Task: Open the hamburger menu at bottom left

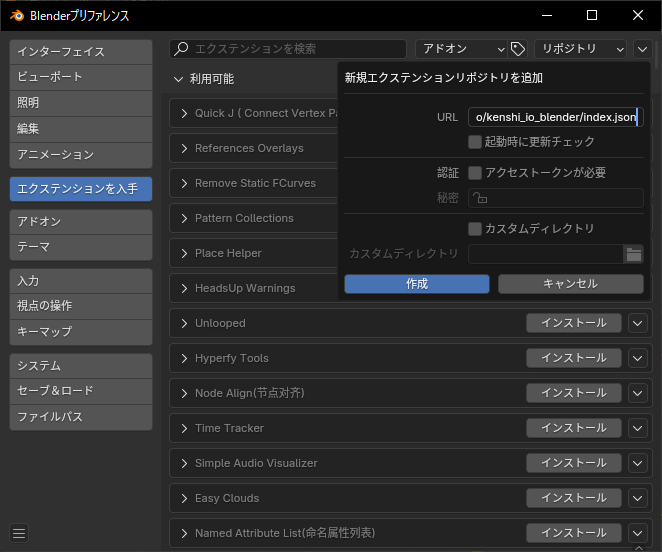Action: [19, 533]
